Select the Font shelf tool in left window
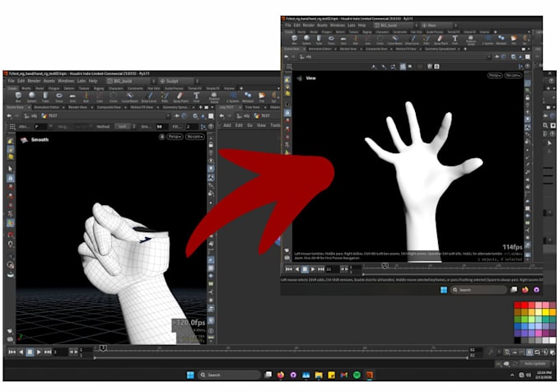The image size is (560, 392). point(196,96)
